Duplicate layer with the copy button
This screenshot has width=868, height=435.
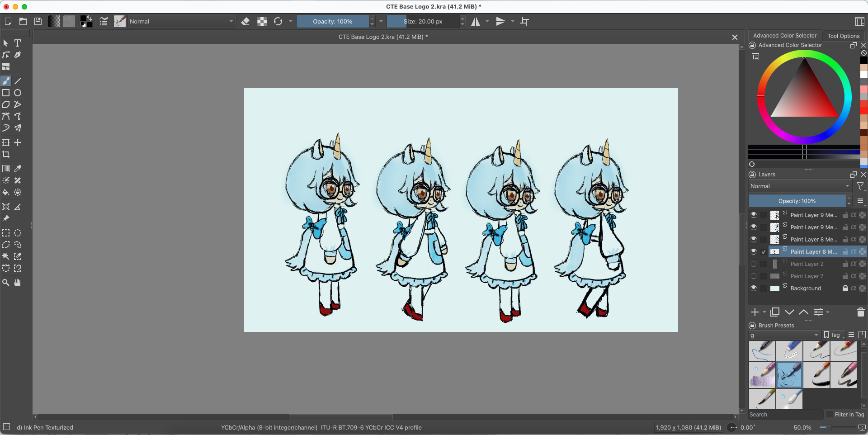pos(775,312)
